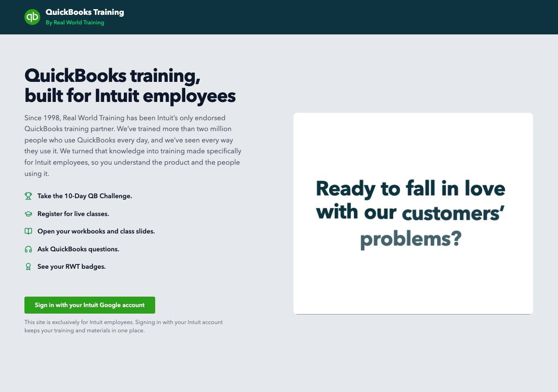Screen dimensions: 558x392
Task: Click the graduation cap icon beside live classes
Action: 28,214
